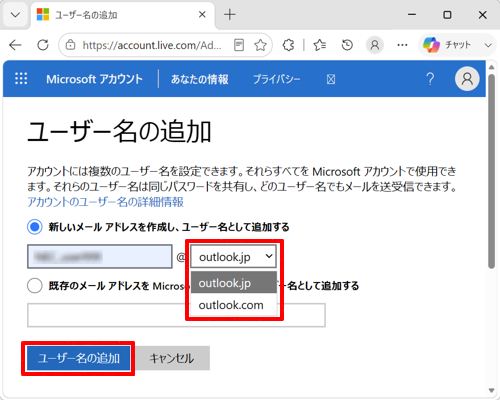Open アカウントのユーザー名の詳細情報 link

tap(105, 202)
